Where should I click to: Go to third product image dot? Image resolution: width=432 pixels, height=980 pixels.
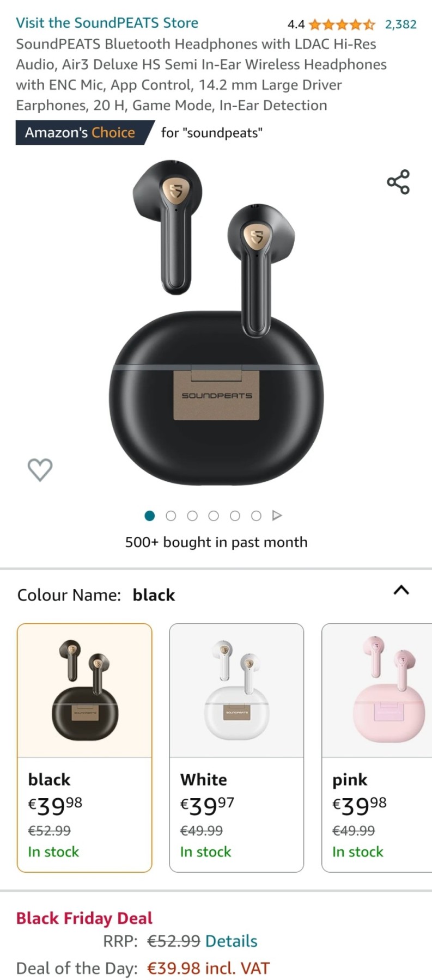192,516
